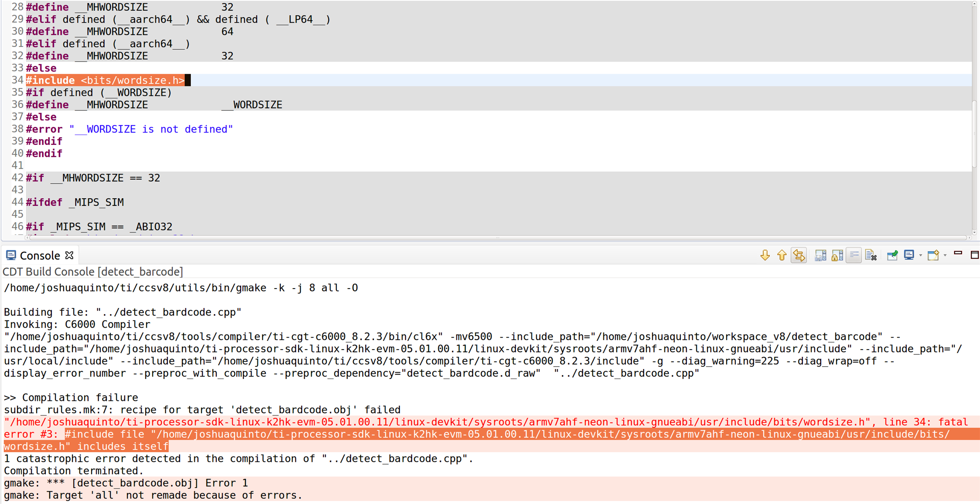Image resolution: width=980 pixels, height=504 pixels.
Task: Select the Console view icon
Action: [11, 255]
